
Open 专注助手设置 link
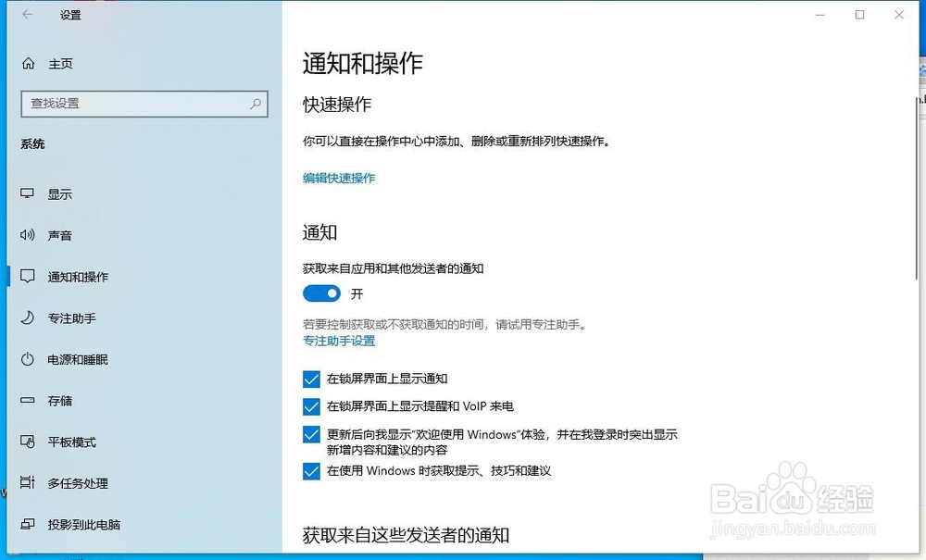tap(338, 341)
